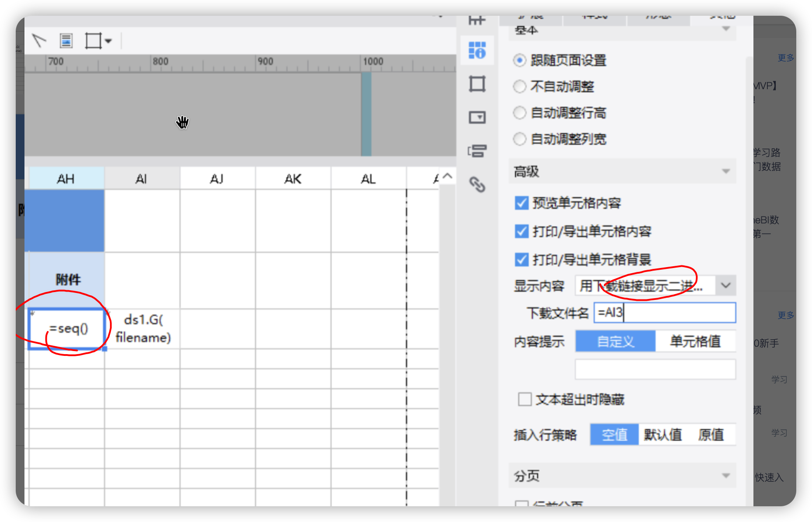The image size is (812, 522).
Task: Set 插入行策略 to 空值
Action: pos(614,435)
